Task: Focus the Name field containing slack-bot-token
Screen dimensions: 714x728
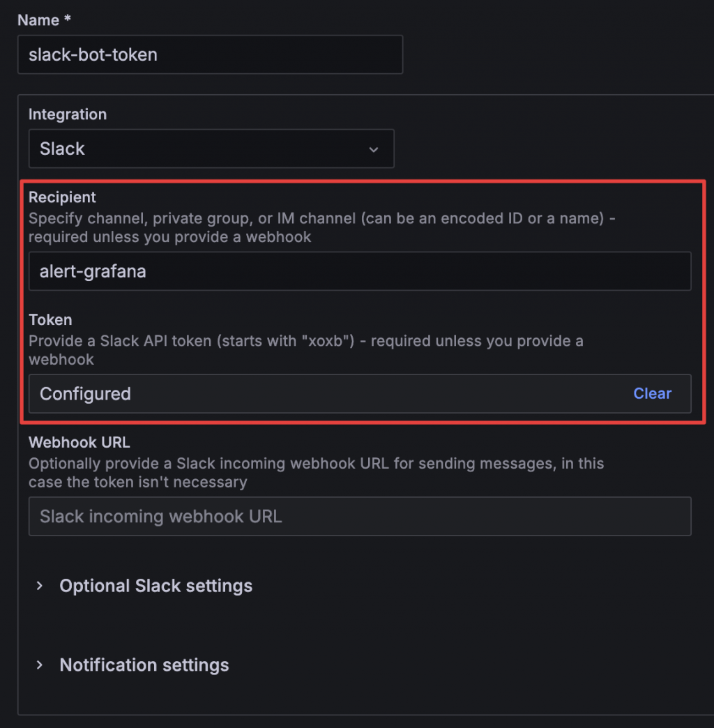Action: [x=209, y=54]
